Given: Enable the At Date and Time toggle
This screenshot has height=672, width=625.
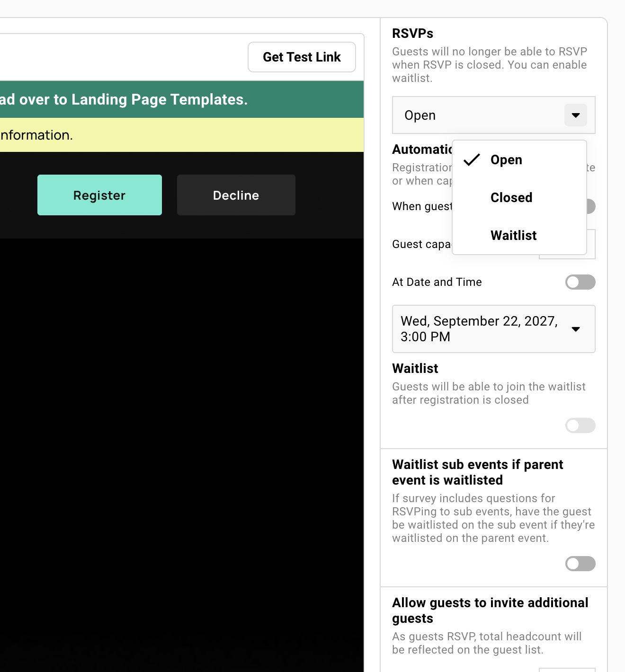Looking at the screenshot, I should [580, 282].
